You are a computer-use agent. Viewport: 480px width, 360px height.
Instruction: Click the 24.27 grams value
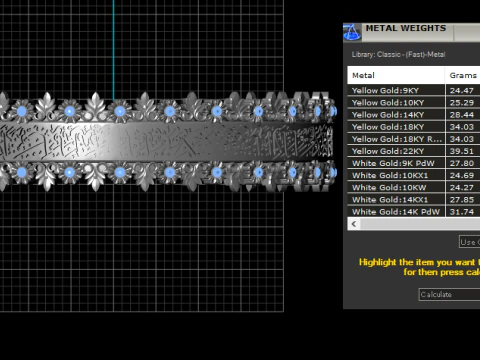(462, 188)
